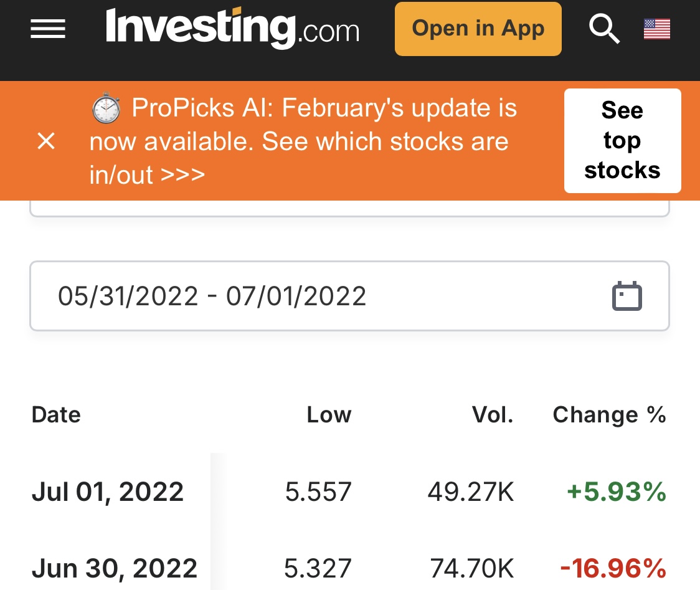Sort table by Low column header
The width and height of the screenshot is (700, 590).
[x=329, y=415]
